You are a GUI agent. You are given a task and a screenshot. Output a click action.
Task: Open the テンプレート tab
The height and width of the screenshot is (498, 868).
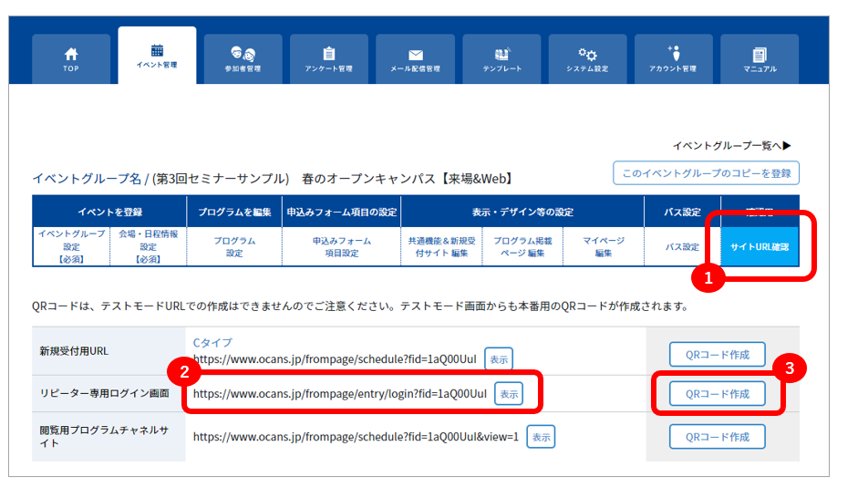(501, 59)
